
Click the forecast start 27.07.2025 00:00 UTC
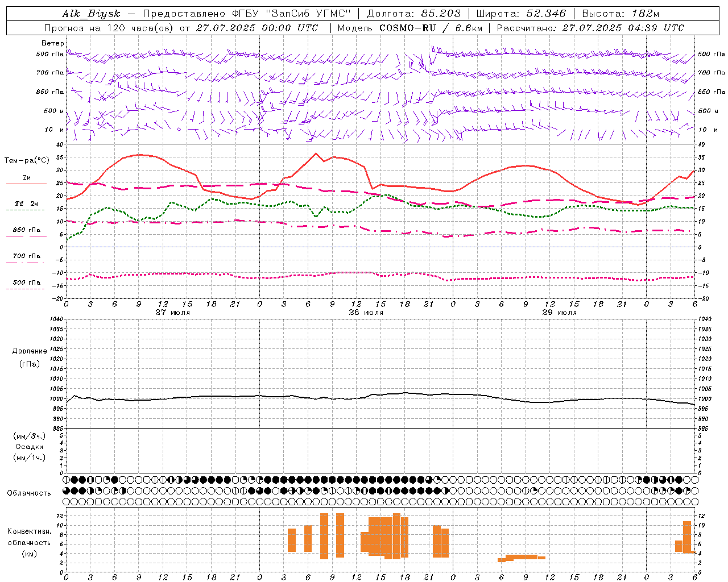click(x=257, y=28)
